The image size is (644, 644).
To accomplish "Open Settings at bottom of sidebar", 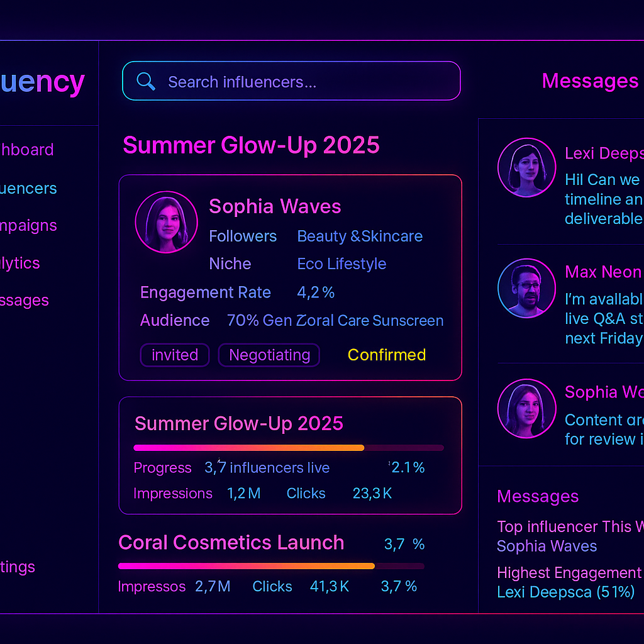I will tap(18, 567).
